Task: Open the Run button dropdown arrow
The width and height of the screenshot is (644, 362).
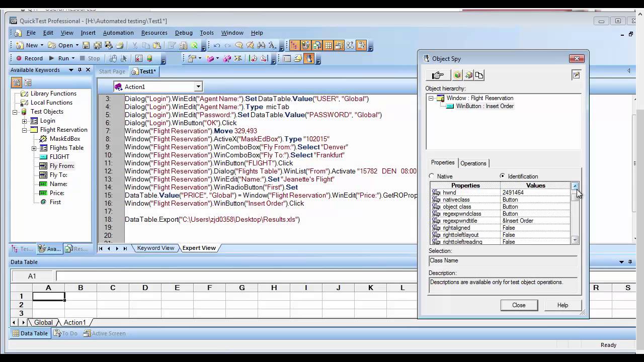Action: 73,58
